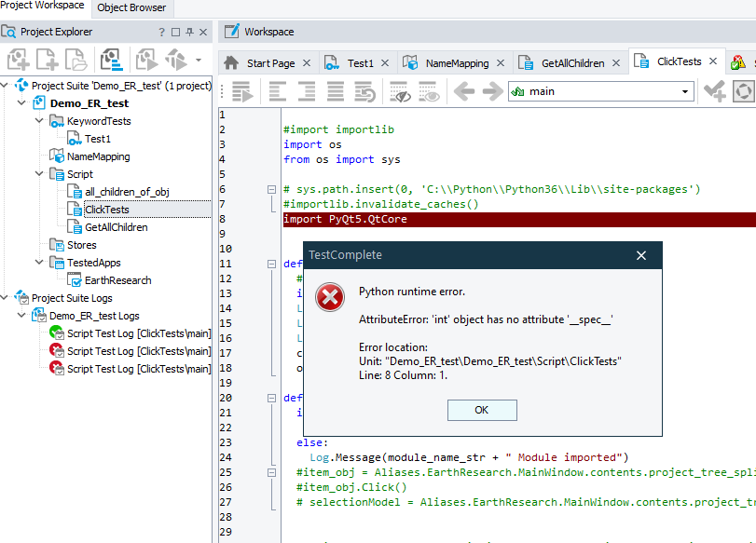Click the help question mark in Project Explorer

coord(160,32)
